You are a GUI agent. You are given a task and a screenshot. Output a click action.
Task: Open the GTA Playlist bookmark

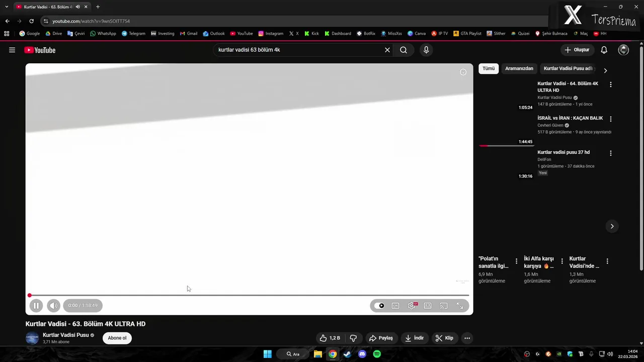tap(467, 34)
